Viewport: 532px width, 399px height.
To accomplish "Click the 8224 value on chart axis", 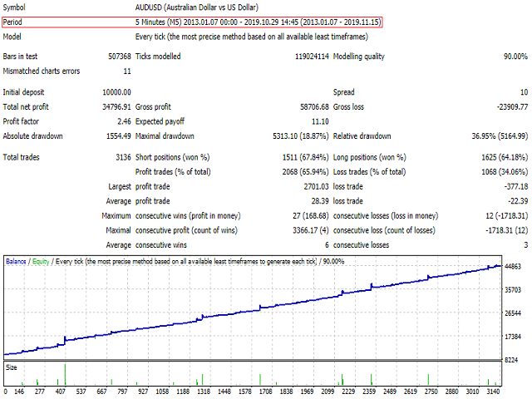I will [x=511, y=360].
